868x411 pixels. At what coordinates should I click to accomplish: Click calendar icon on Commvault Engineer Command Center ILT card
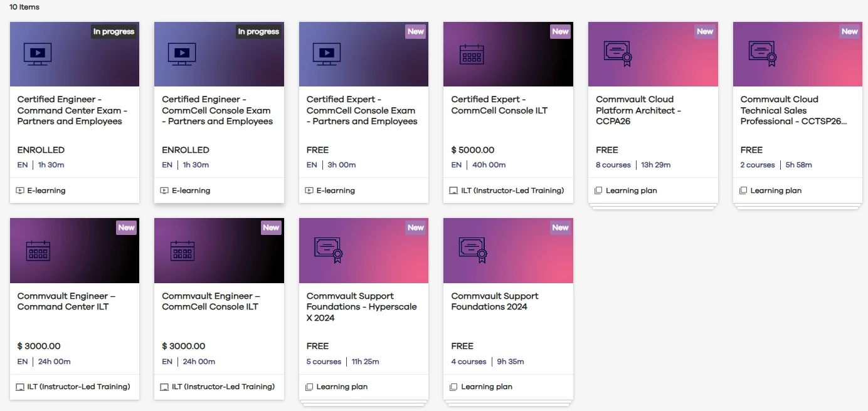point(38,251)
